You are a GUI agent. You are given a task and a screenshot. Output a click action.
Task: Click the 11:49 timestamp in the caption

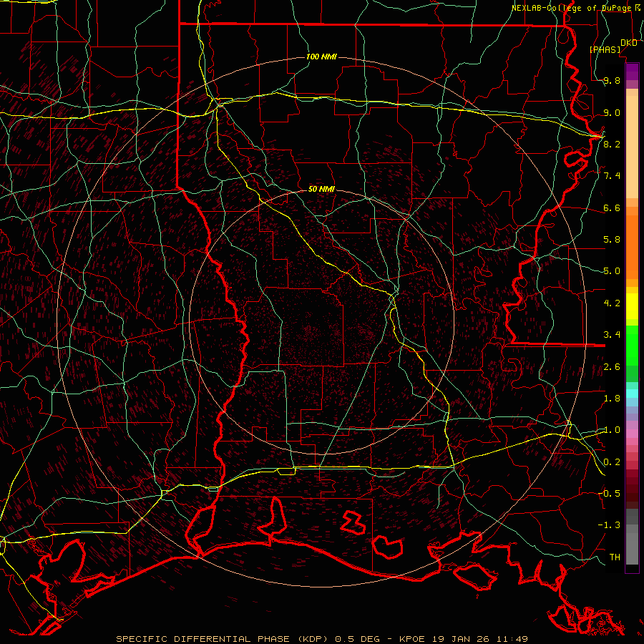(x=512, y=639)
